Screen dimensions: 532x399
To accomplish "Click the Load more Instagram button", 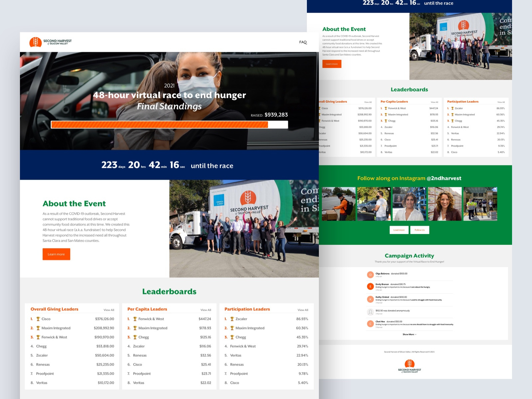I will click(x=399, y=230).
